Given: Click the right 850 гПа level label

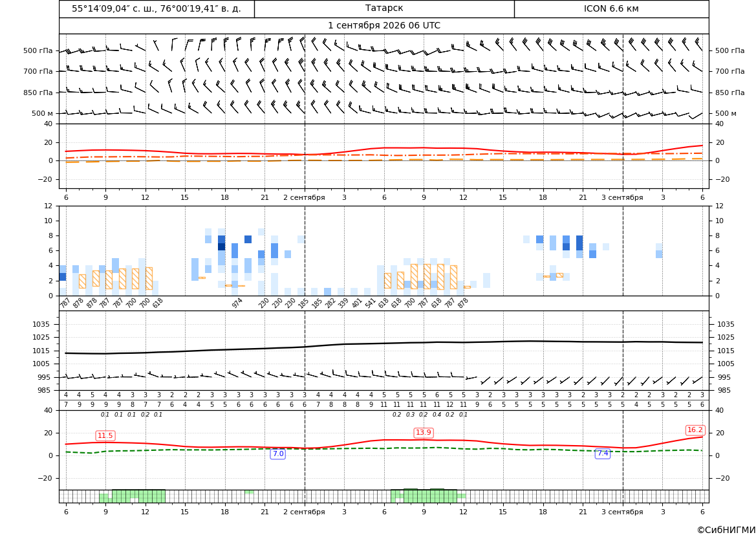Looking at the screenshot, I should point(729,93).
